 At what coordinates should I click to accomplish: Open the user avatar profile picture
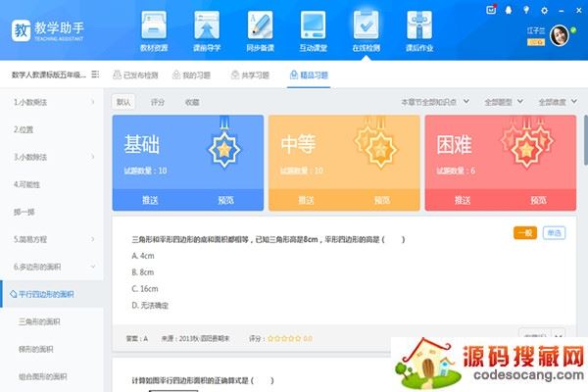560,35
